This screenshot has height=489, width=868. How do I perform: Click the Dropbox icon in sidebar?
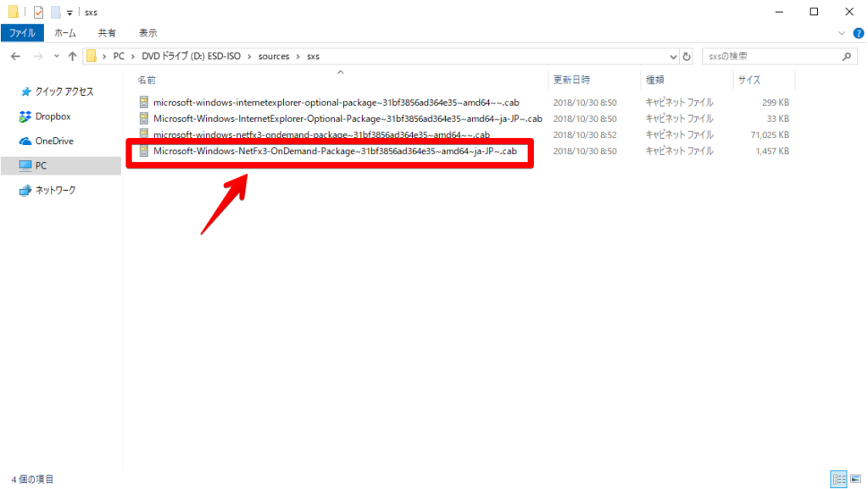click(x=25, y=117)
